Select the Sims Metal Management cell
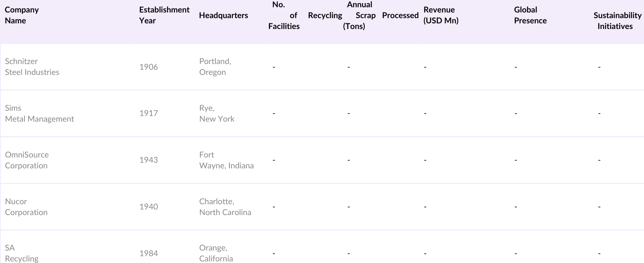Image resolution: width=644 pixels, height=263 pixels. pos(39,114)
